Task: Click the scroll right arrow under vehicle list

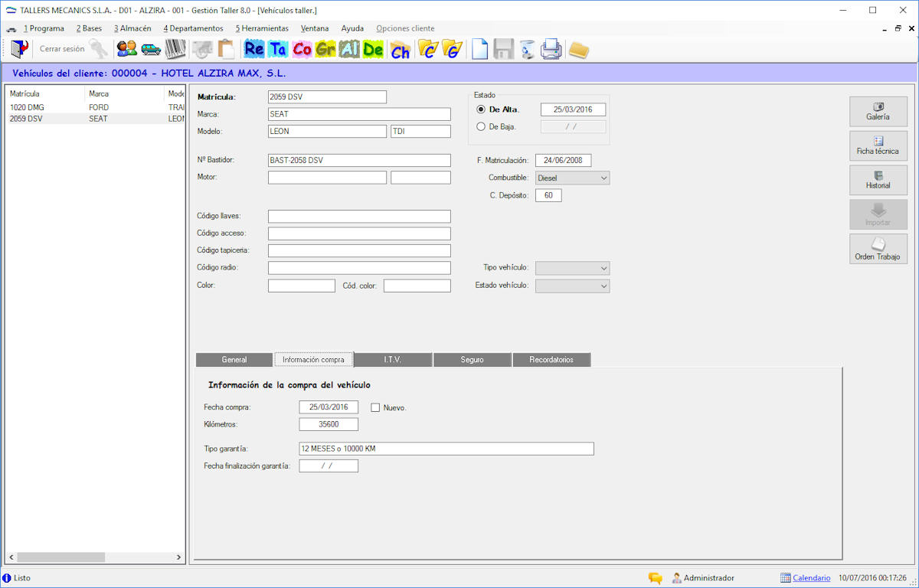Action: [x=179, y=557]
